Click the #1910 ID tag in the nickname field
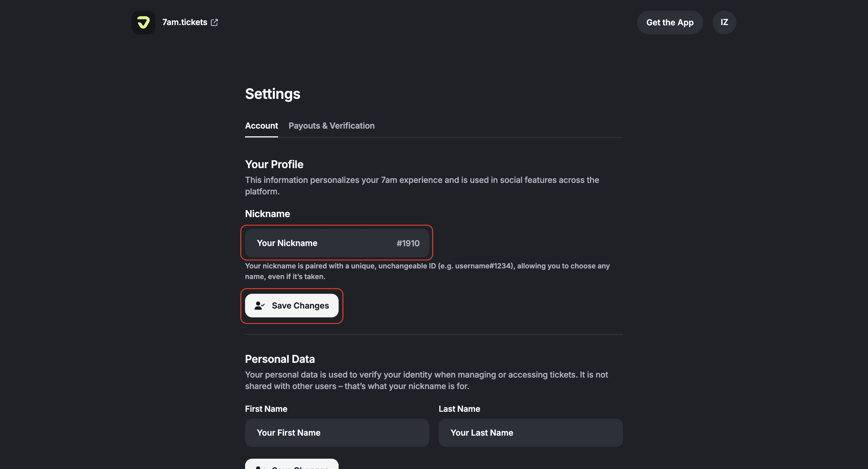Screen dimensions: 868x469 (x=408, y=243)
